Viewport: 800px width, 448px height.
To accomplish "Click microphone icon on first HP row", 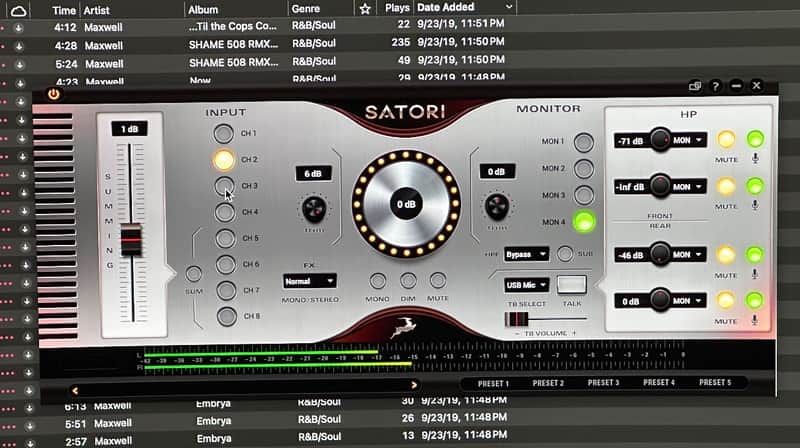I will coord(755,159).
